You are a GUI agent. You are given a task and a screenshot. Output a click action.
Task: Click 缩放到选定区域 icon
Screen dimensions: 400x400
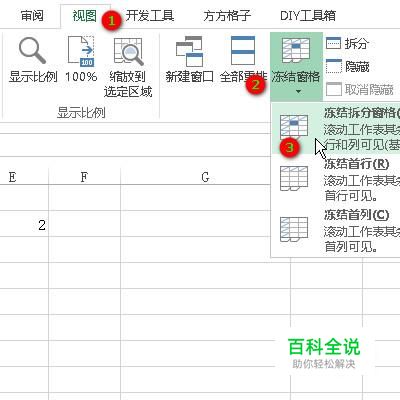[x=128, y=52]
